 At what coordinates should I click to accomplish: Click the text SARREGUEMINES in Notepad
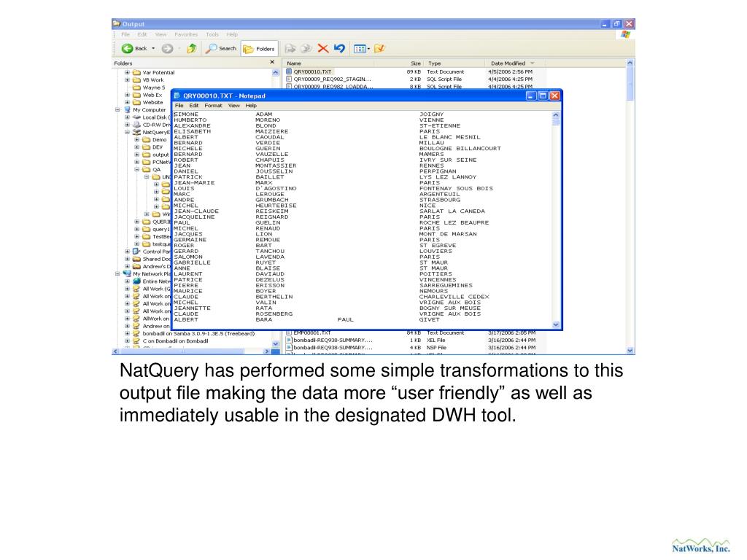446,285
